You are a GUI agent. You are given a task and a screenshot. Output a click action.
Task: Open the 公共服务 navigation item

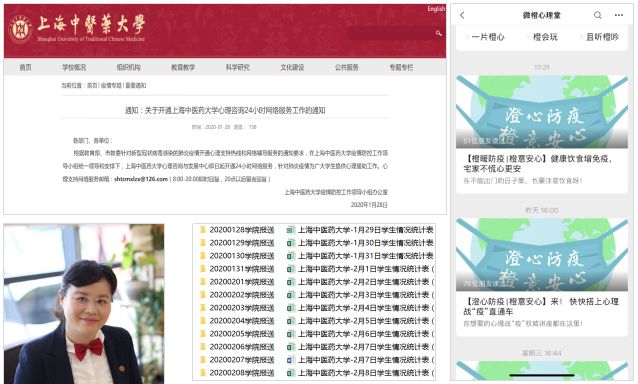coord(347,67)
